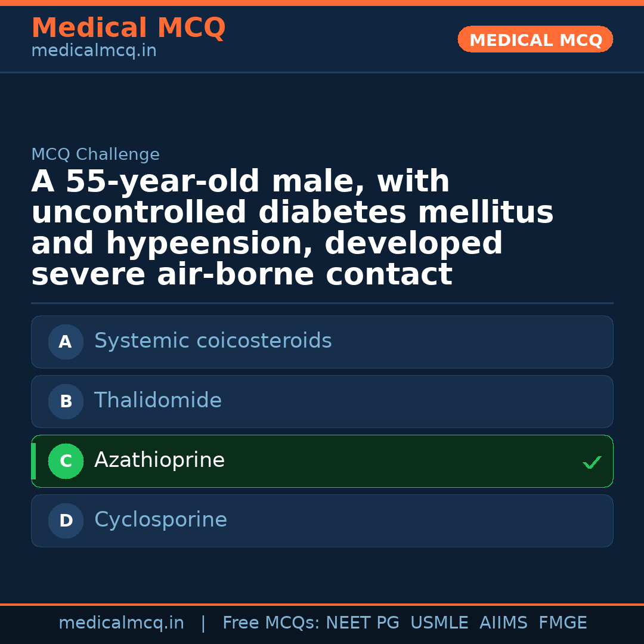644x644 pixels.
Task: Select FMGE in the footer
Action: (563, 623)
